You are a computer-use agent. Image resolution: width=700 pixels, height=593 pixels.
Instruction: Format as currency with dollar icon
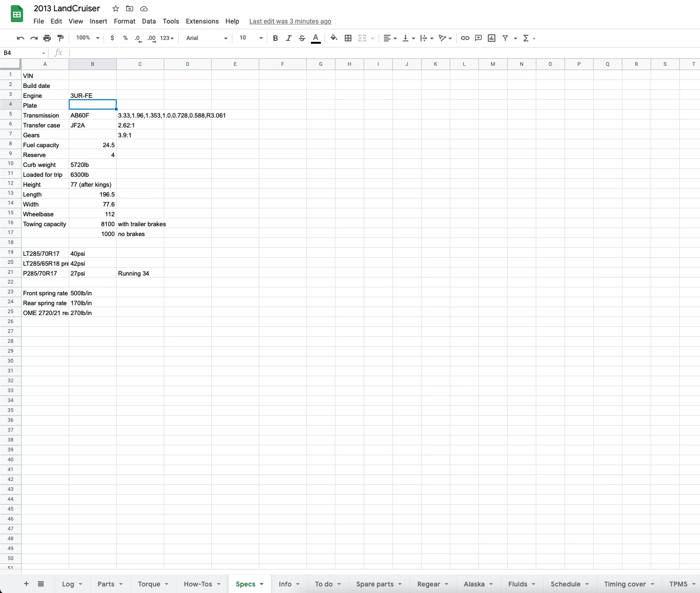pos(112,38)
